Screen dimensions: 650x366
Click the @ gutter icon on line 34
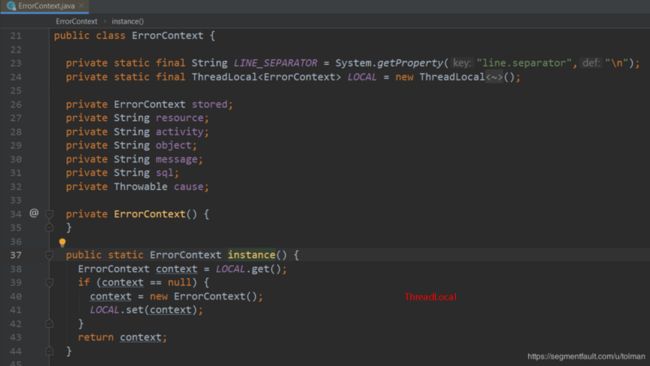pyautogui.click(x=34, y=213)
